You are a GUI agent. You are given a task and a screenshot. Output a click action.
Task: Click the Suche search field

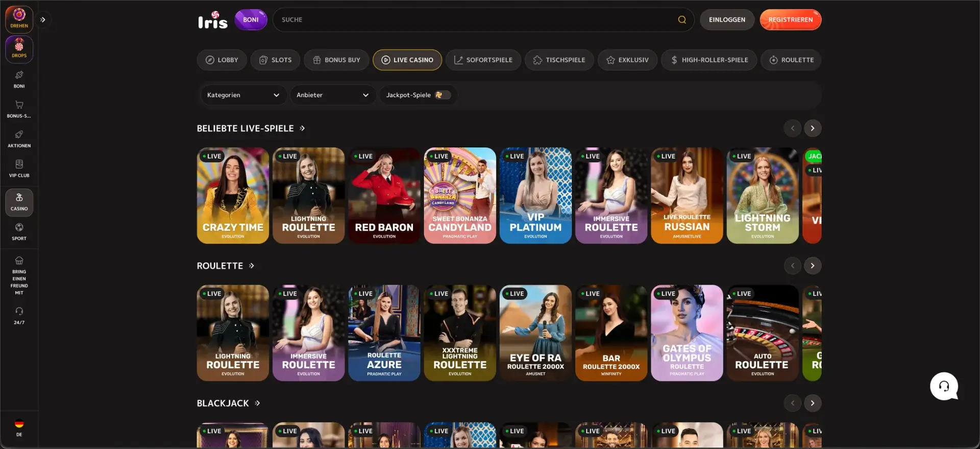pyautogui.click(x=483, y=20)
